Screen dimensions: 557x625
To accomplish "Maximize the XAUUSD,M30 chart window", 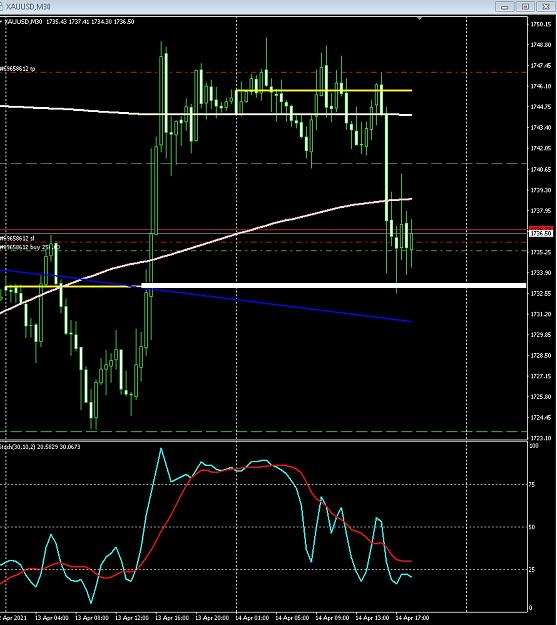I will [x=525, y=6].
